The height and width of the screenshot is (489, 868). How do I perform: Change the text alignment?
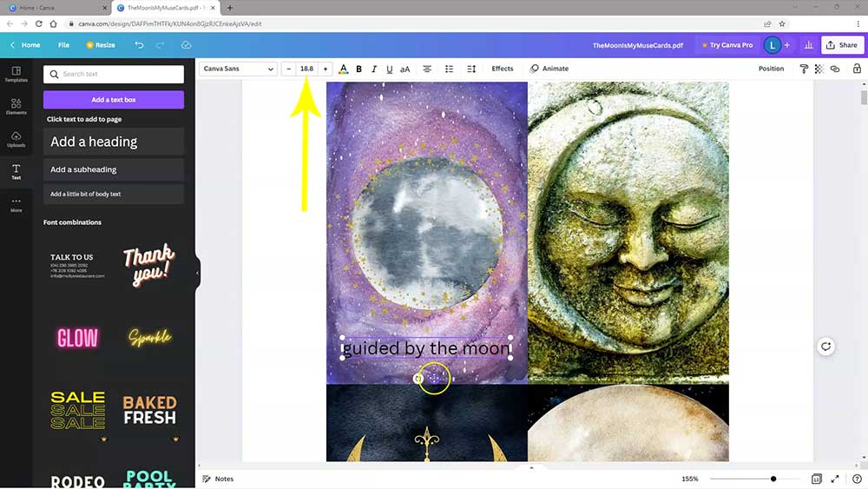pos(427,69)
